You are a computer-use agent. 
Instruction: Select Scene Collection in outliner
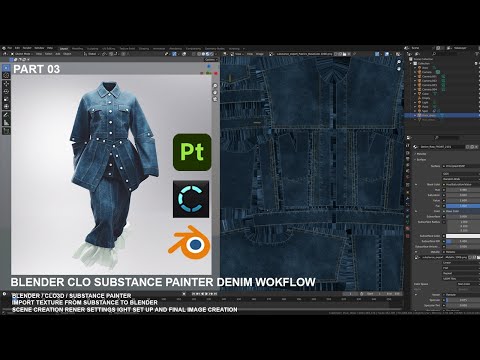pos(423,59)
